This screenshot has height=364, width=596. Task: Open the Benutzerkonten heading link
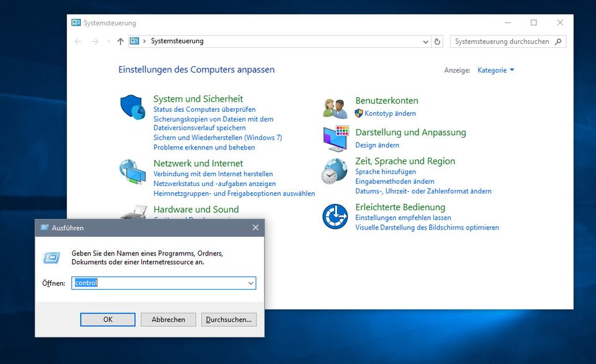[x=387, y=100]
